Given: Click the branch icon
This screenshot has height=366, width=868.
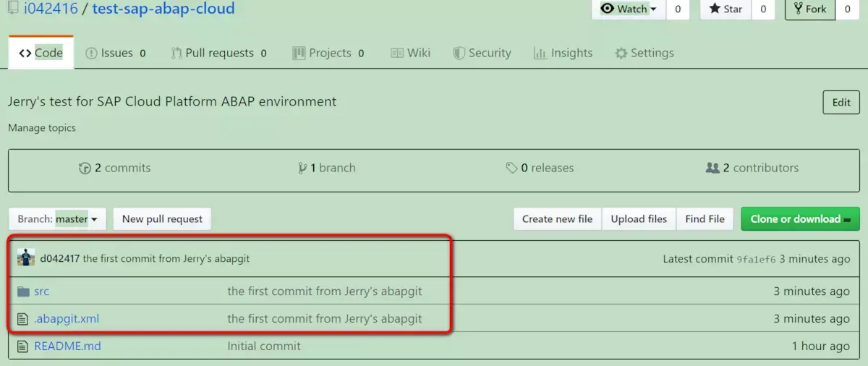Looking at the screenshot, I should tap(302, 168).
